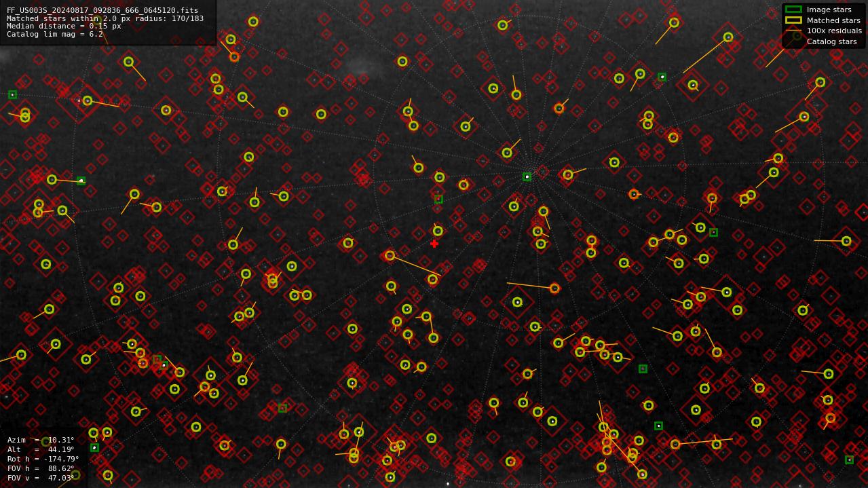The width and height of the screenshot is (868, 488).
Task: Click the file name 'FF_US003S_20240817_092836_666_0645120.fits'
Action: pos(102,11)
